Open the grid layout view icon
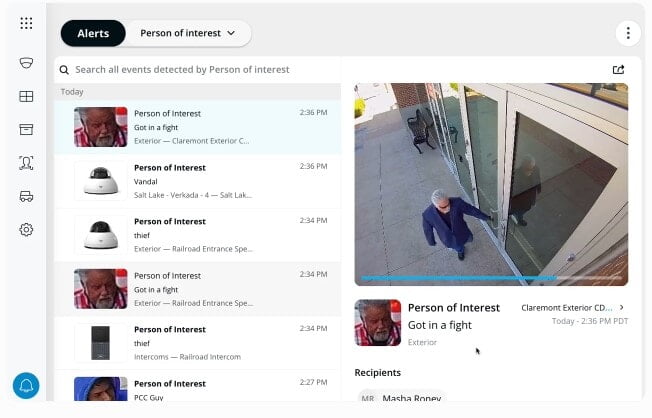The image size is (652, 418). click(26, 96)
